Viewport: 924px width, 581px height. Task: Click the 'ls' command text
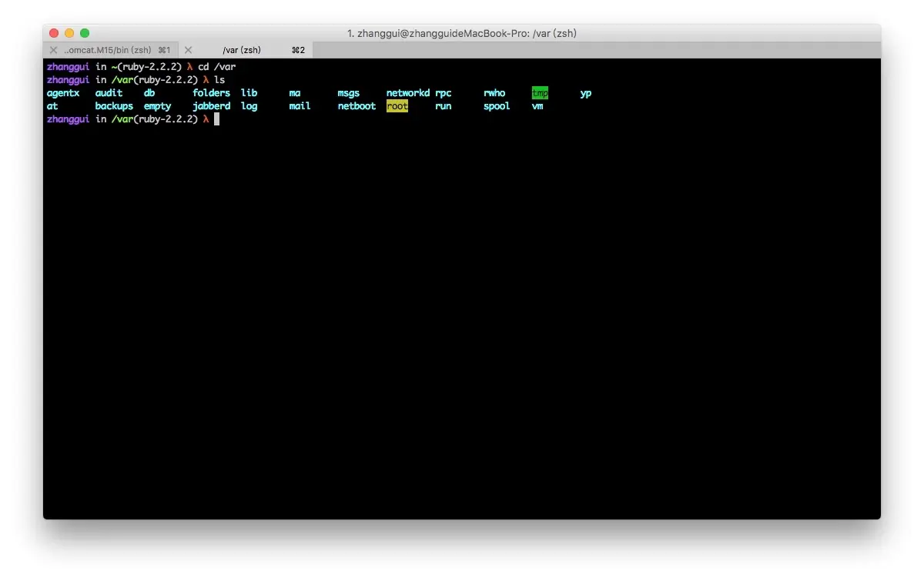(219, 80)
